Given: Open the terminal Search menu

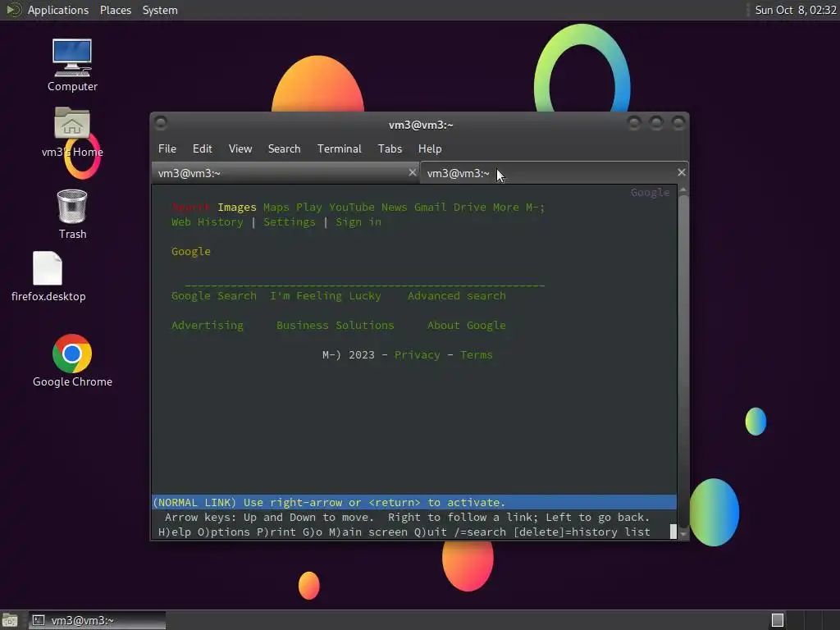Looking at the screenshot, I should [284, 149].
